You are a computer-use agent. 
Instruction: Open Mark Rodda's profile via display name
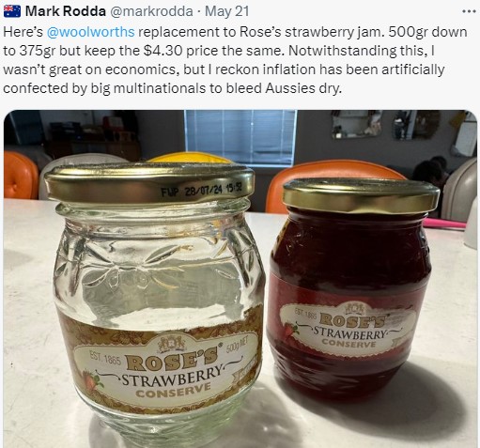point(66,11)
